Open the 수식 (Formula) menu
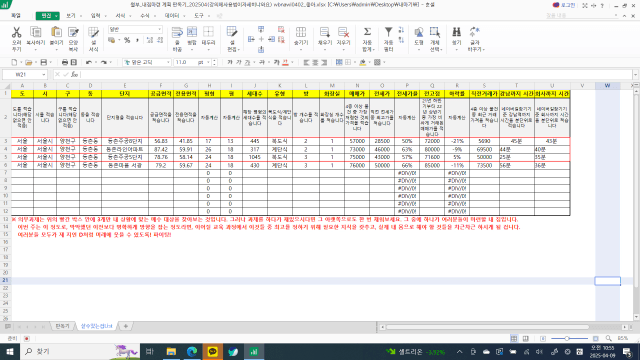 144,16
